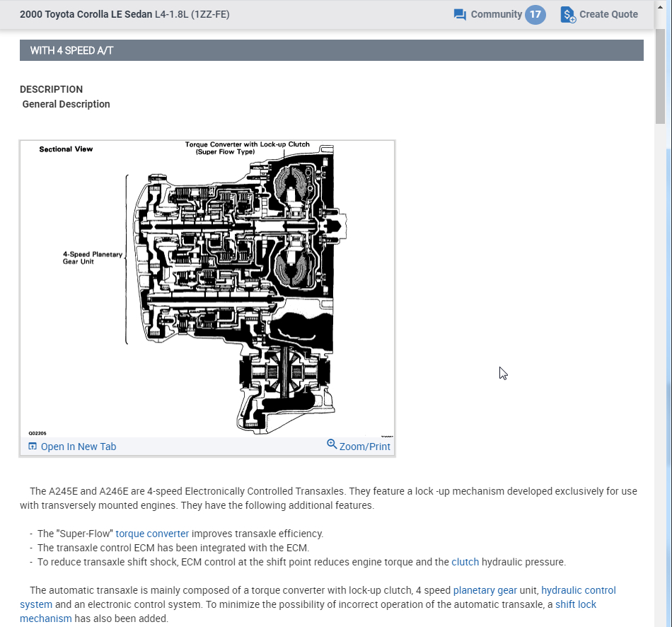This screenshot has height=627, width=672.
Task: Follow the clutch hyperlink
Action: [465, 562]
